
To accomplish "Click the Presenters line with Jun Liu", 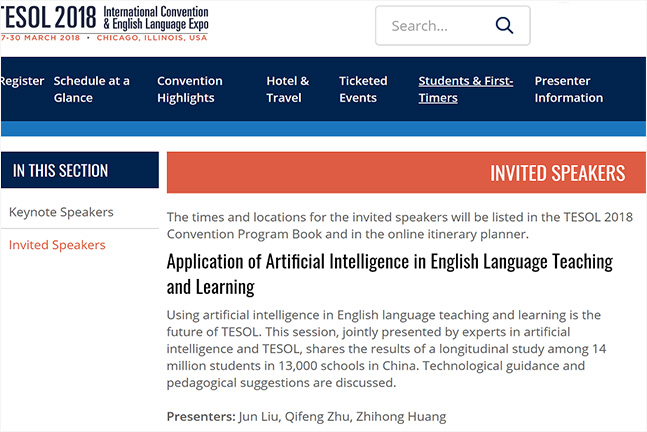I will coord(306,416).
